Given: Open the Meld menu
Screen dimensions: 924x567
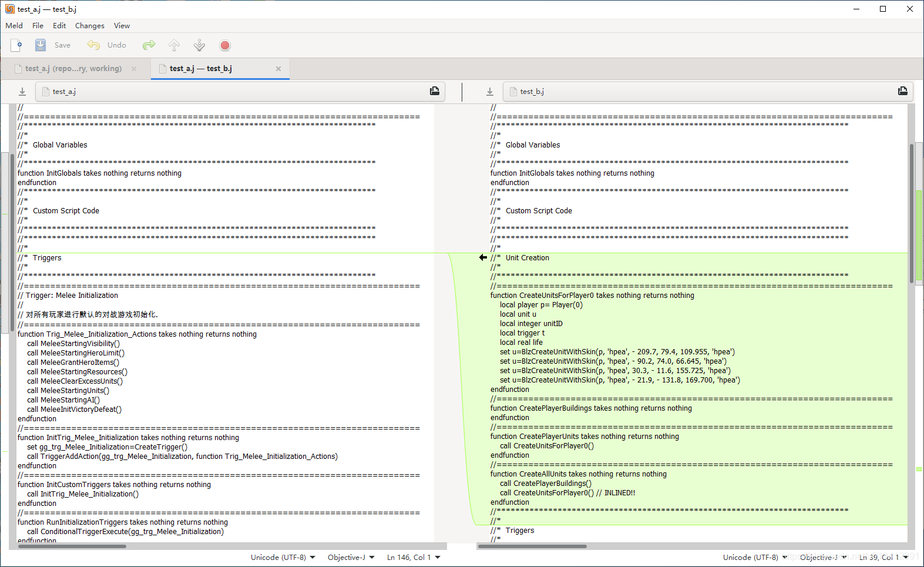Looking at the screenshot, I should [14, 26].
